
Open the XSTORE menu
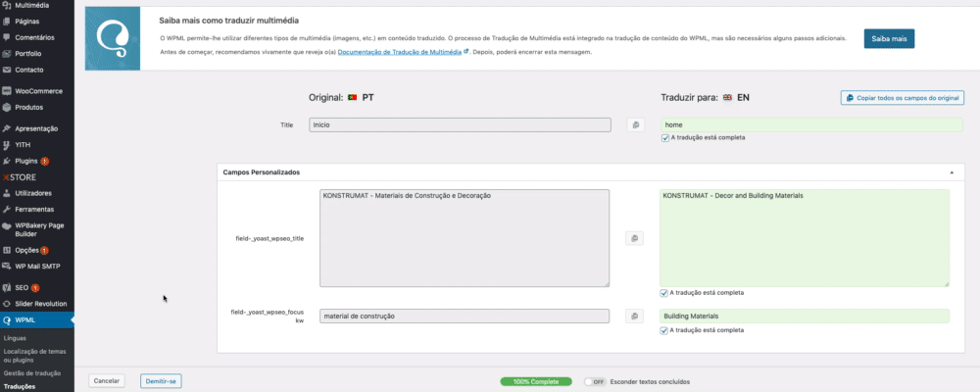[20, 177]
